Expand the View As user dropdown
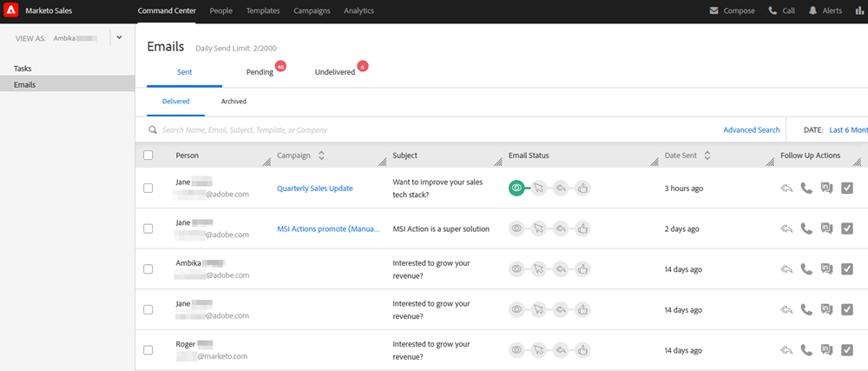 [x=119, y=38]
